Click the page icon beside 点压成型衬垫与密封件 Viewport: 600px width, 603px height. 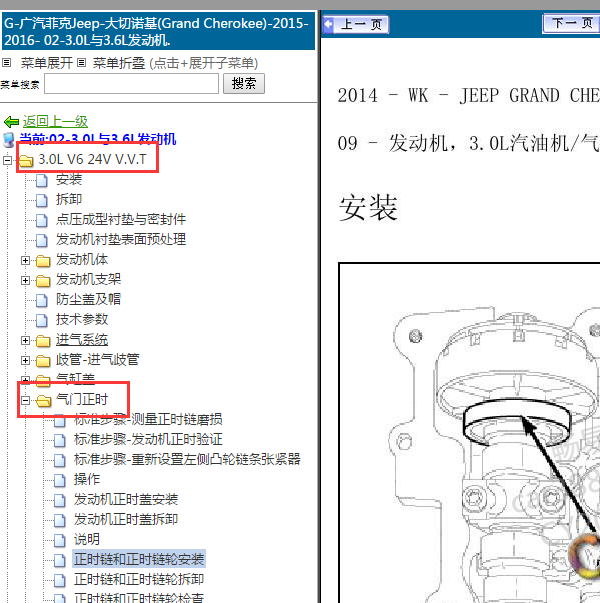pyautogui.click(x=42, y=220)
